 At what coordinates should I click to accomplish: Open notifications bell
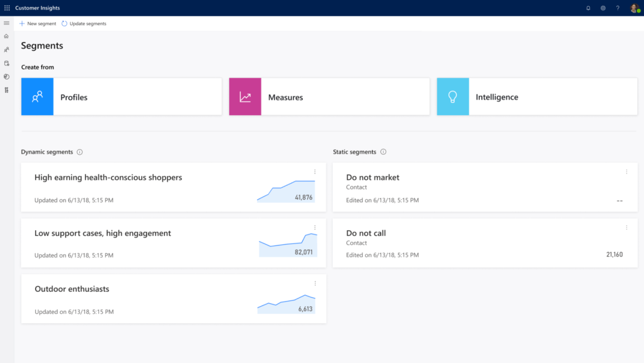pyautogui.click(x=588, y=8)
